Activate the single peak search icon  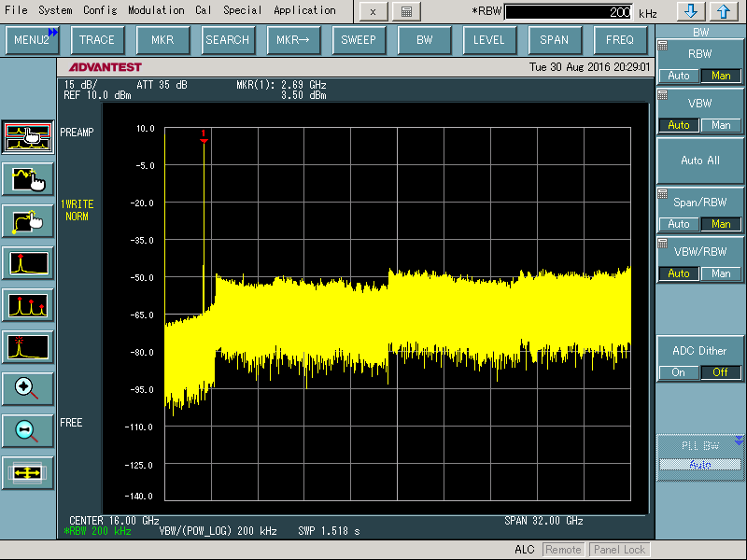point(28,263)
